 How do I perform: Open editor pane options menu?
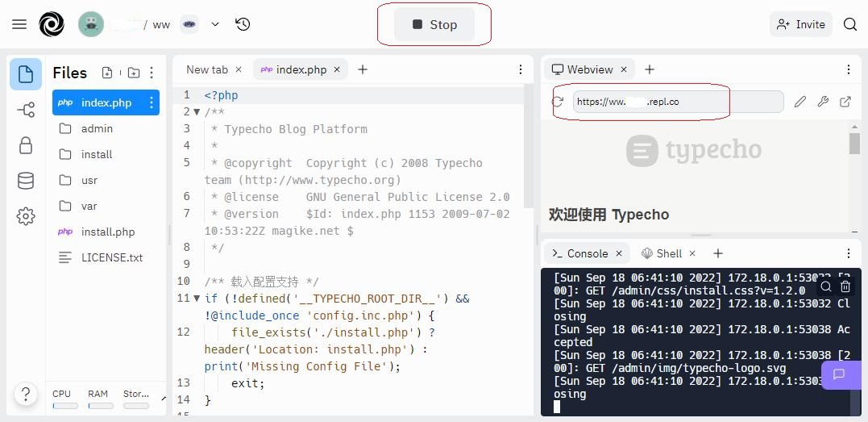click(521, 69)
